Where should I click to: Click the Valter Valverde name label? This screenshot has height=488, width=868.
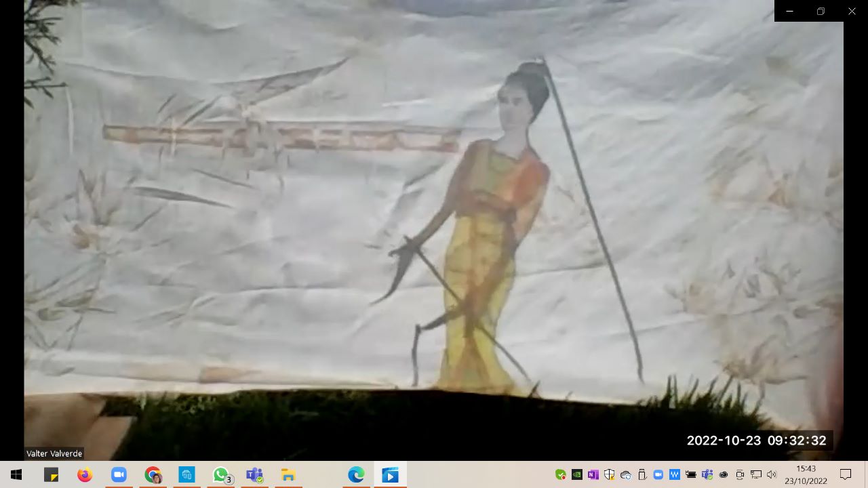pos(54,453)
